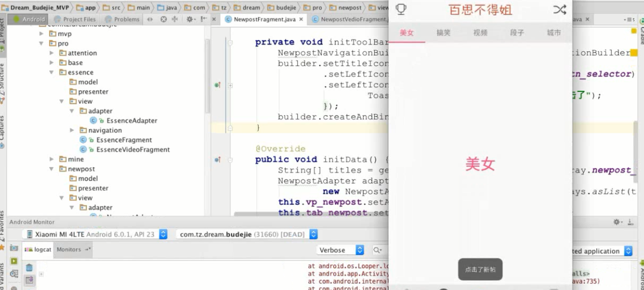
Task: Select the 段子 tab in the phone app
Action: (517, 33)
